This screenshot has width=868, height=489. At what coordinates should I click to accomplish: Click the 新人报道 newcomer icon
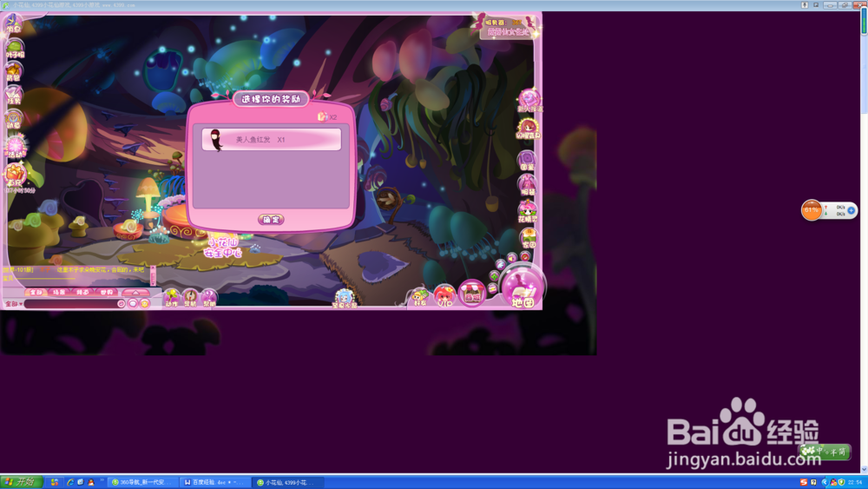pyautogui.click(x=529, y=101)
